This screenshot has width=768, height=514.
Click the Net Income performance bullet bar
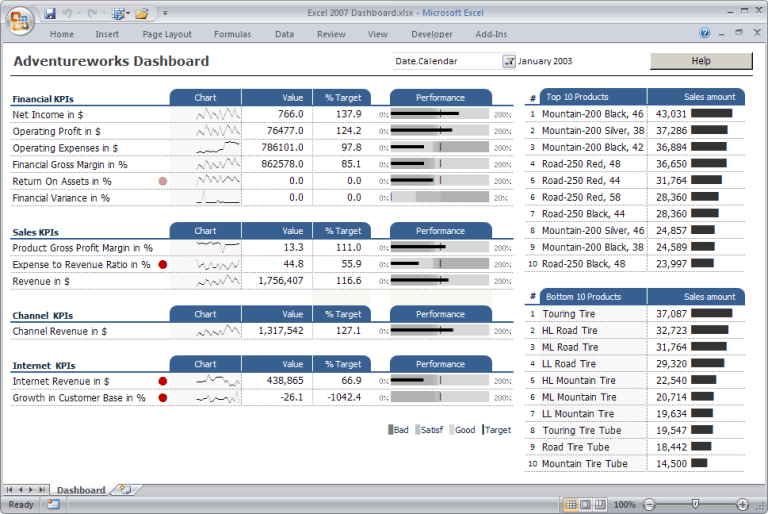coord(440,114)
